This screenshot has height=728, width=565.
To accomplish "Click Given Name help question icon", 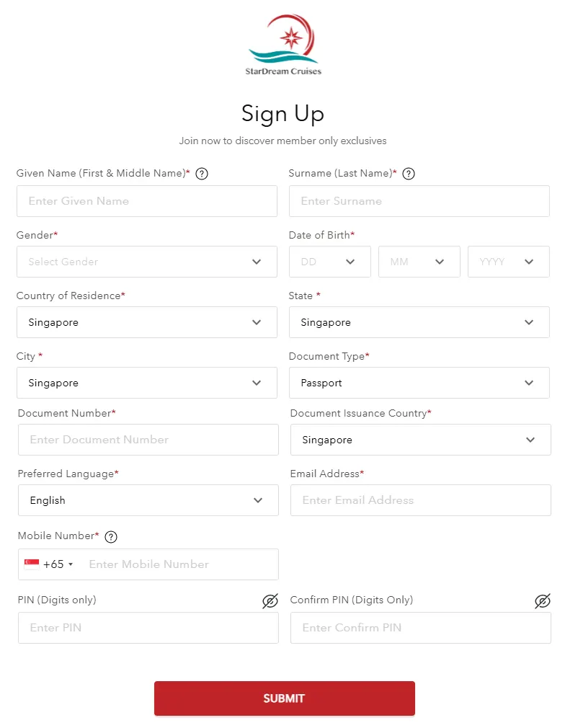I will [202, 174].
